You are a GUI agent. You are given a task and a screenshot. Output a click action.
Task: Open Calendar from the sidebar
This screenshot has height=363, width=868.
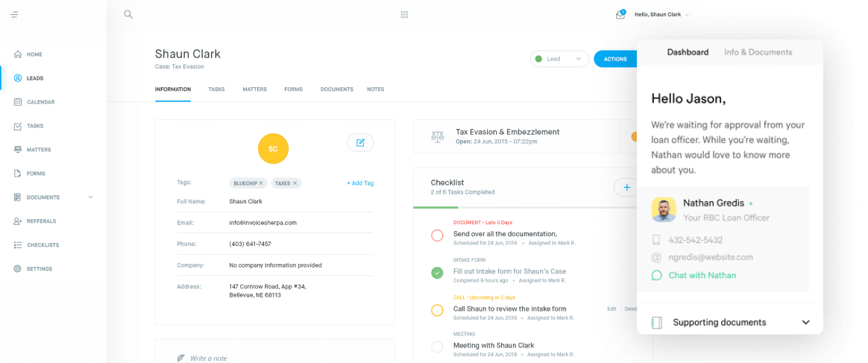[x=40, y=102]
